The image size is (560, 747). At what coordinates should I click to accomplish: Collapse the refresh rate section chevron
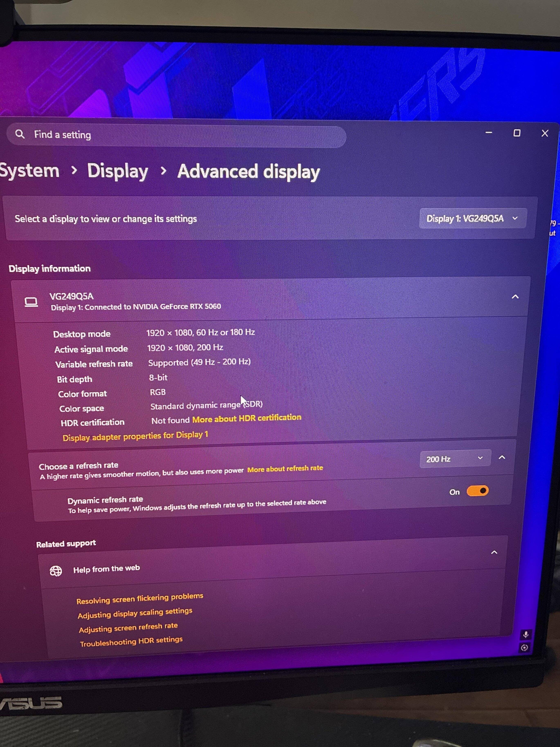pos(502,457)
